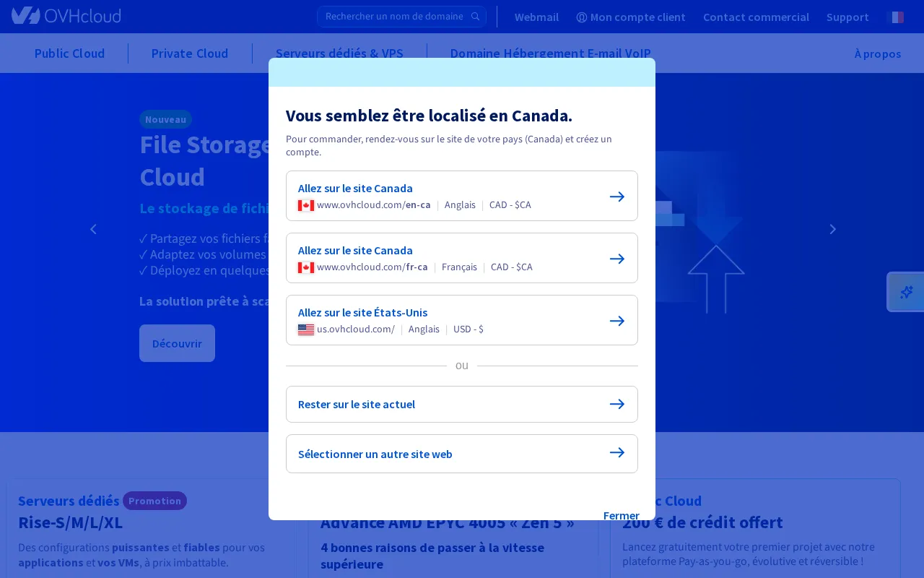Select the www.ovhcloud.com/fr-ca URL text
The image size is (924, 578).
(x=372, y=267)
